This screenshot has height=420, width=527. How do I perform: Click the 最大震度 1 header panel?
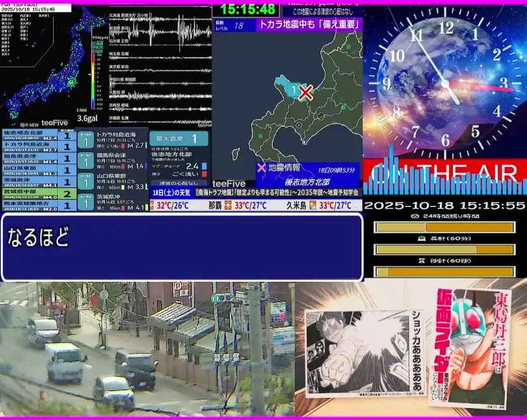point(179,138)
